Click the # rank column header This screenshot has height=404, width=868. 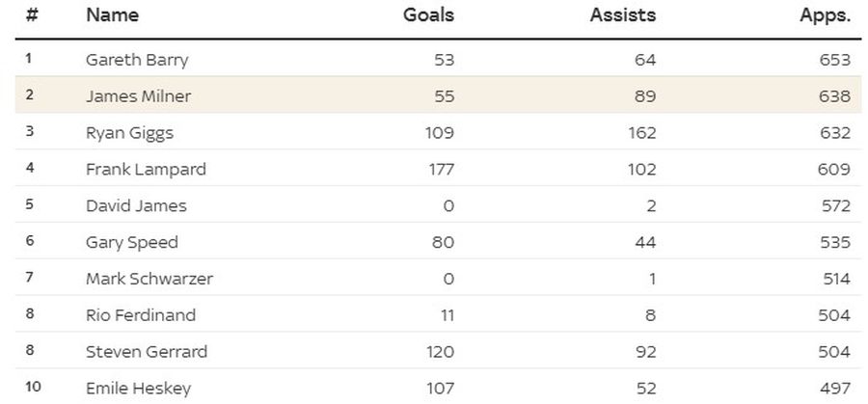[30, 15]
